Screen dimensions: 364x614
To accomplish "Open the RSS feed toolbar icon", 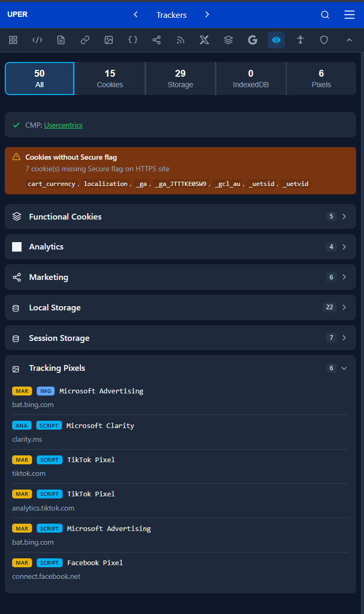I will tap(180, 39).
